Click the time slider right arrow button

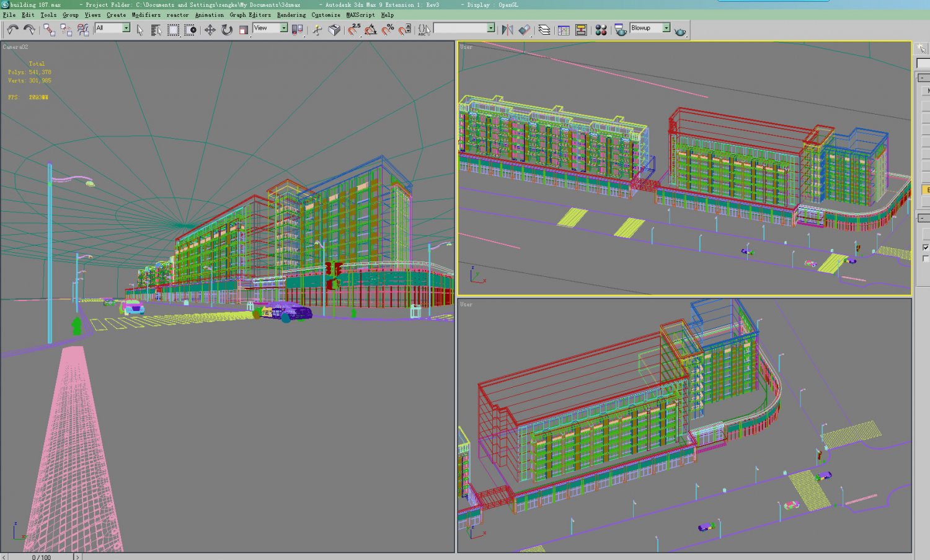pos(77,556)
